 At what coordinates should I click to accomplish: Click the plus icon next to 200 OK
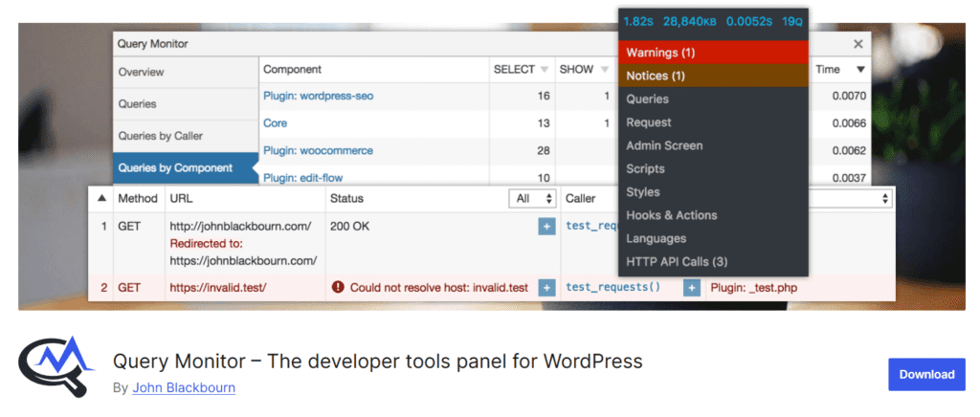546,227
